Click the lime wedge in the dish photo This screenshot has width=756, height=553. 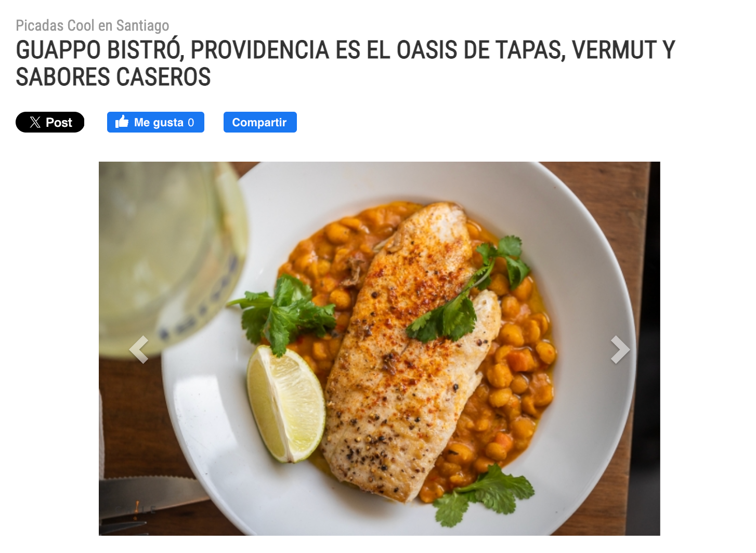(285, 404)
